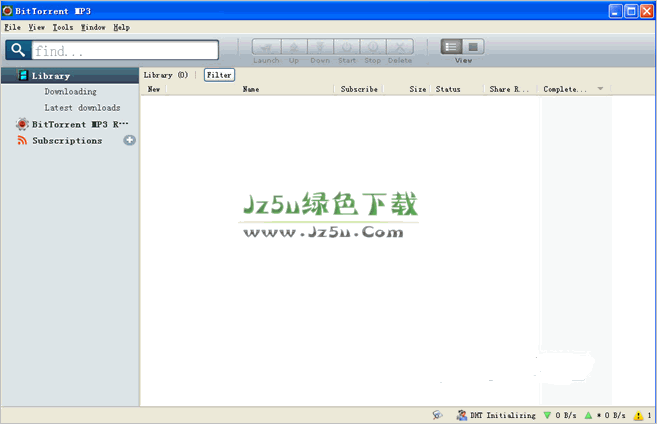Click the * 0 B/s upload rate
The height and width of the screenshot is (424, 657).
(611, 415)
